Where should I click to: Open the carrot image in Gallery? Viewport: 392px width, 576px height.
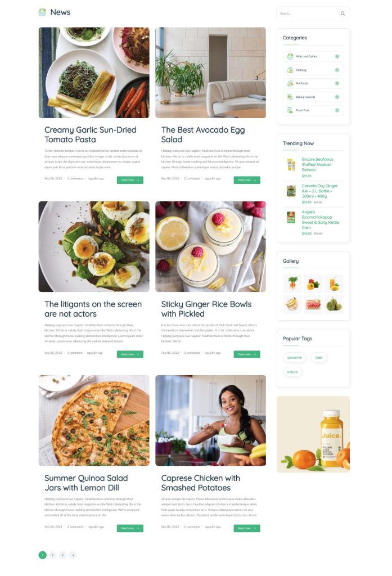pos(292,283)
